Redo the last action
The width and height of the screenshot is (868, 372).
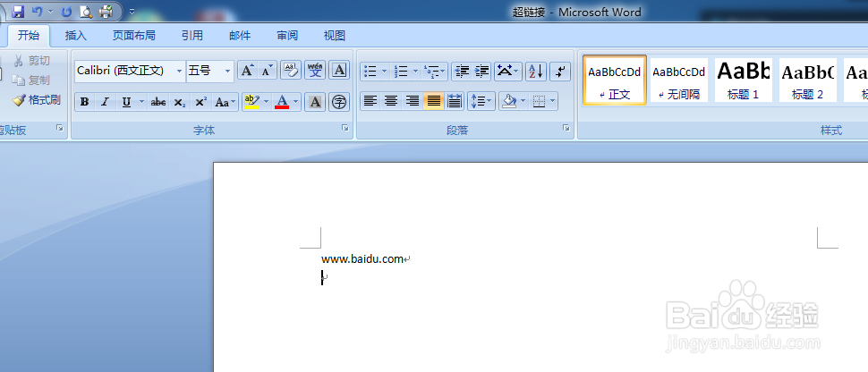(x=66, y=11)
